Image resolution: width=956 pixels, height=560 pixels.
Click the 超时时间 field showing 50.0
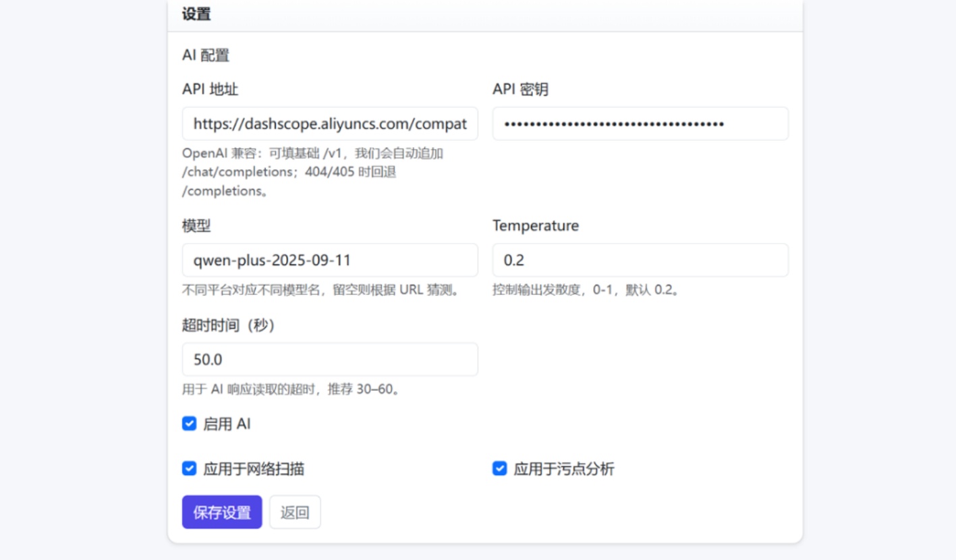pyautogui.click(x=329, y=360)
